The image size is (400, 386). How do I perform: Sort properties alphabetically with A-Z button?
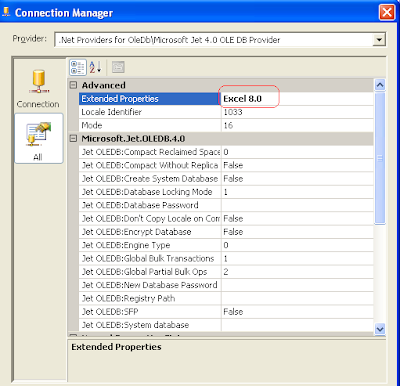point(95,67)
